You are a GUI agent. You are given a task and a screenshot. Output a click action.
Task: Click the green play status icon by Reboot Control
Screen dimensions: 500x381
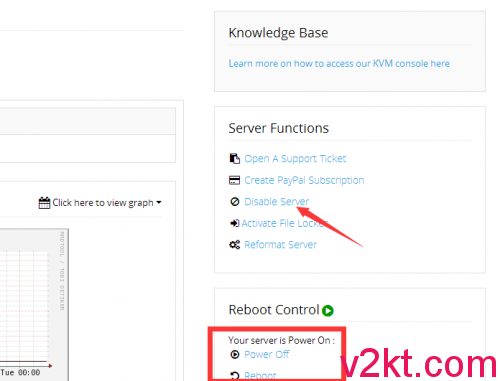point(328,311)
